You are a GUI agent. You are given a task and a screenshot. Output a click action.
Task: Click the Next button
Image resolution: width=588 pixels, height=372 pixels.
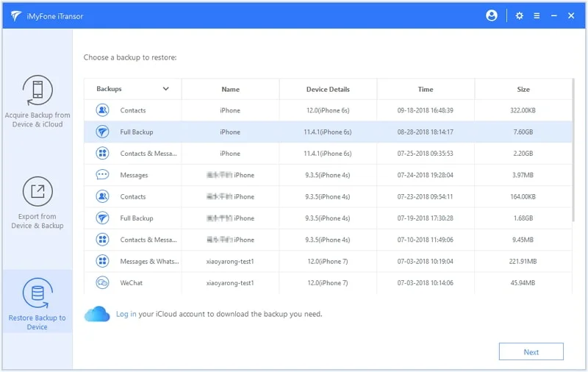point(531,351)
